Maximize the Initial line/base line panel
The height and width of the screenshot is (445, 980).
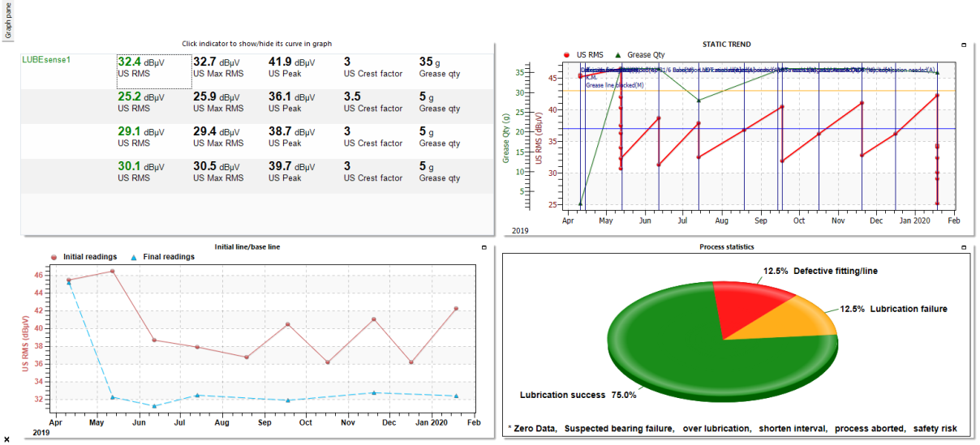[483, 246]
